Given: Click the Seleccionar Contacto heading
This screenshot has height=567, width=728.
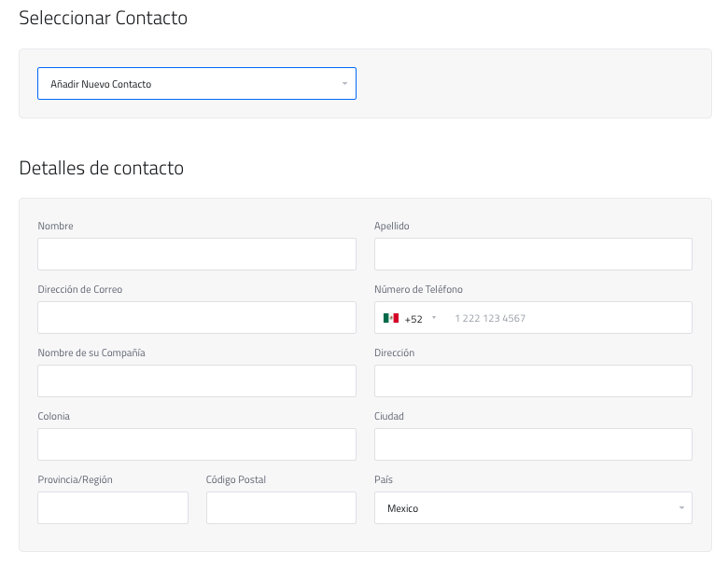Looking at the screenshot, I should point(103,19).
